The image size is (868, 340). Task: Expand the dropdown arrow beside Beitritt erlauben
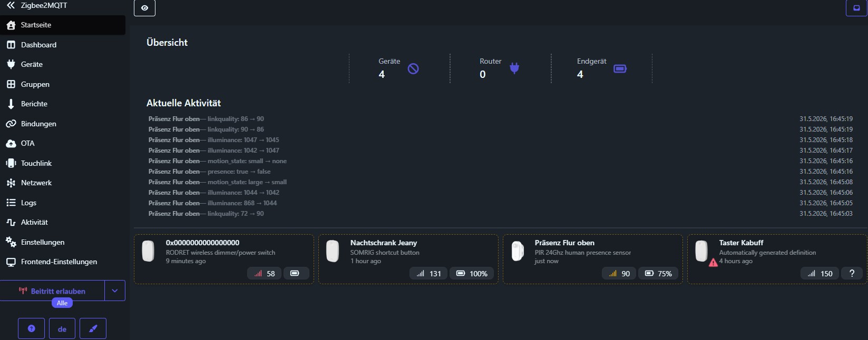pyautogui.click(x=115, y=291)
